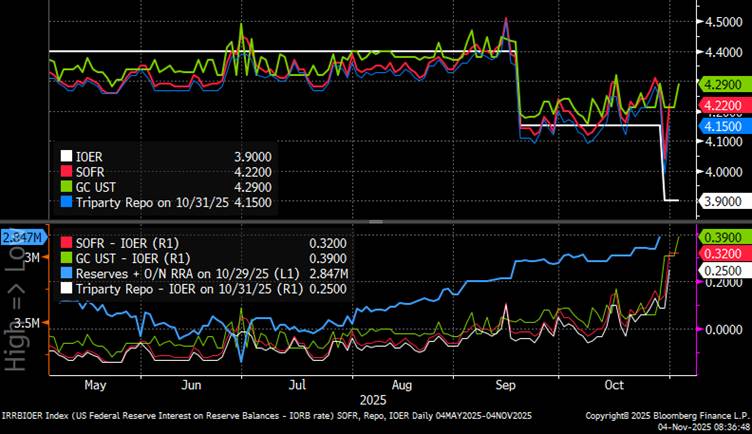
Task: Select the blue Triparty Repo legend swatch
Action: (67, 202)
